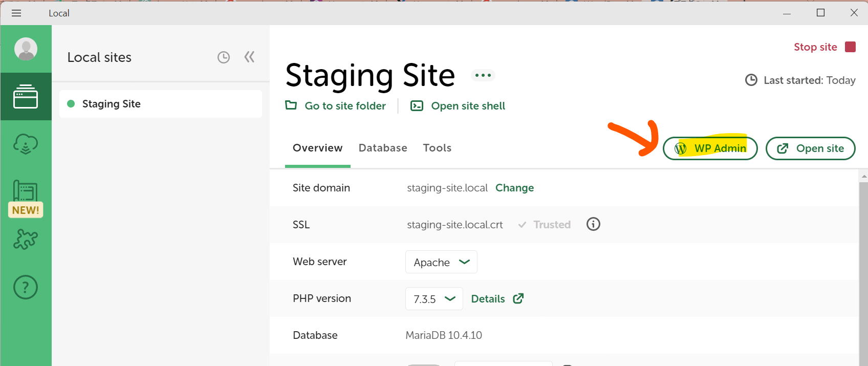Switch to the Database tab
This screenshot has height=366, width=868.
tap(383, 148)
